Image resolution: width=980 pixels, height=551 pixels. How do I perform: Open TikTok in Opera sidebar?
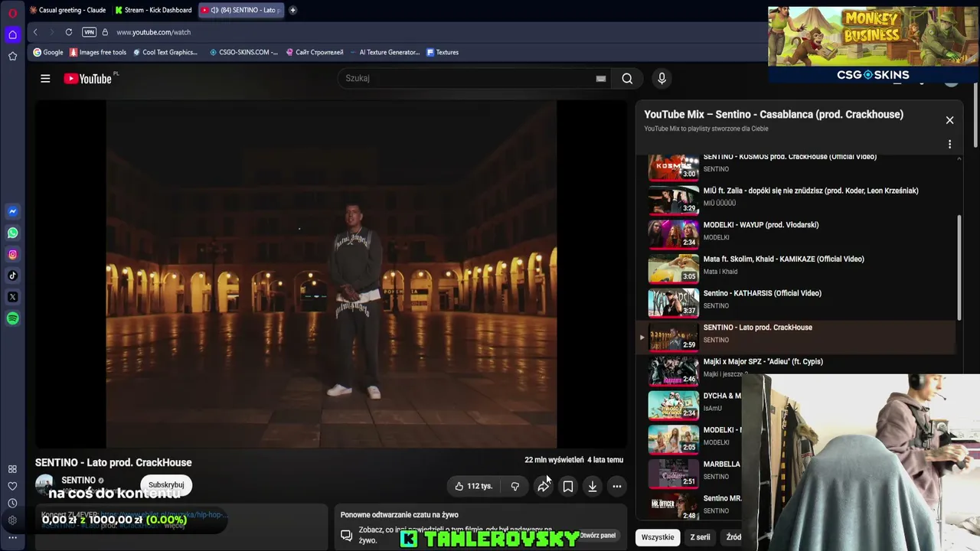click(12, 275)
